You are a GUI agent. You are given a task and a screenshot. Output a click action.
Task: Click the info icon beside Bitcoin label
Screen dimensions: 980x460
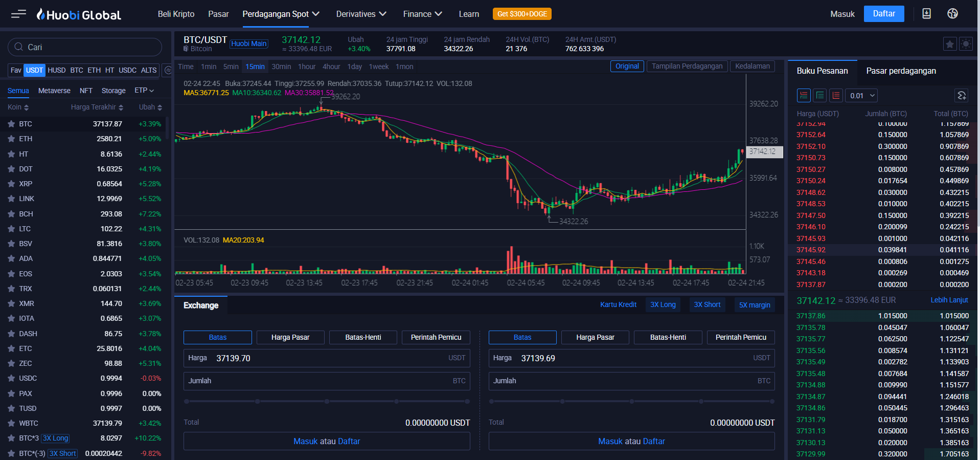186,49
